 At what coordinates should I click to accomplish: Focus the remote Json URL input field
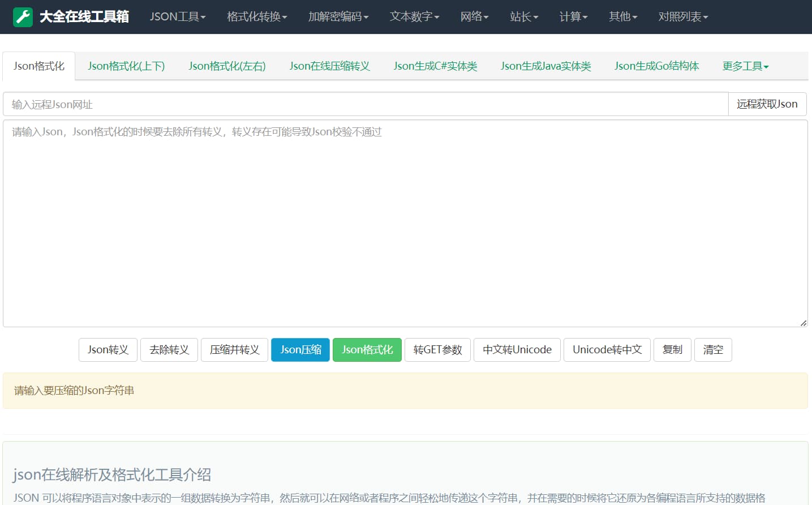pos(366,104)
